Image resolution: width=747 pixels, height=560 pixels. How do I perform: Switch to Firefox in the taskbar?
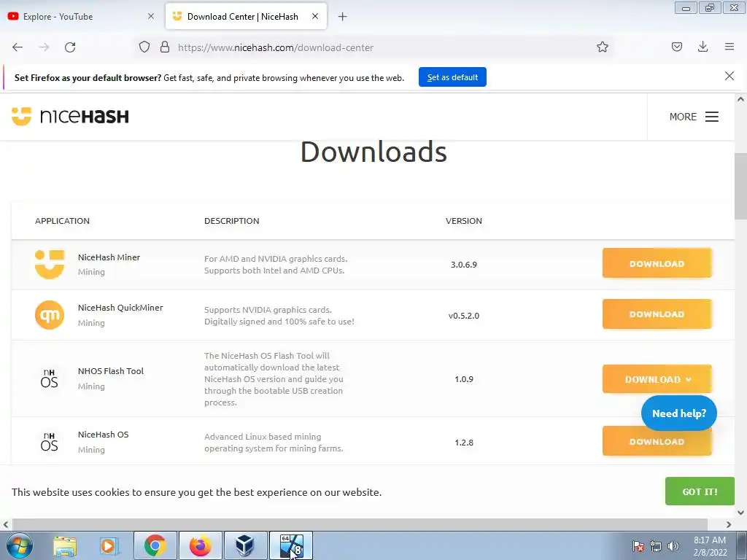[x=201, y=545]
